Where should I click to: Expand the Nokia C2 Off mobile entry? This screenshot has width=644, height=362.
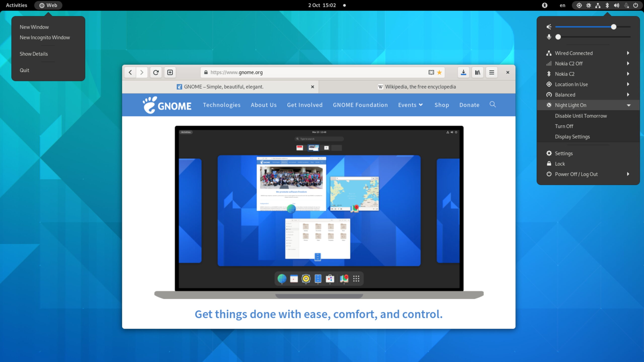tap(588, 63)
